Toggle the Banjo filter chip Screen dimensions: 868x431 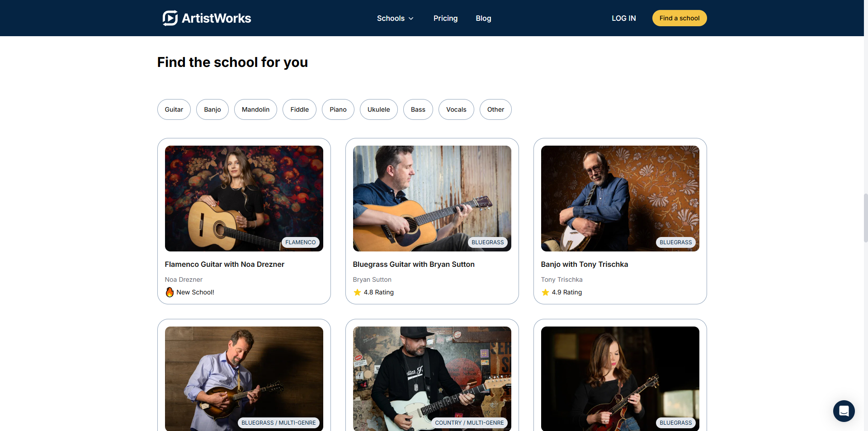click(212, 109)
